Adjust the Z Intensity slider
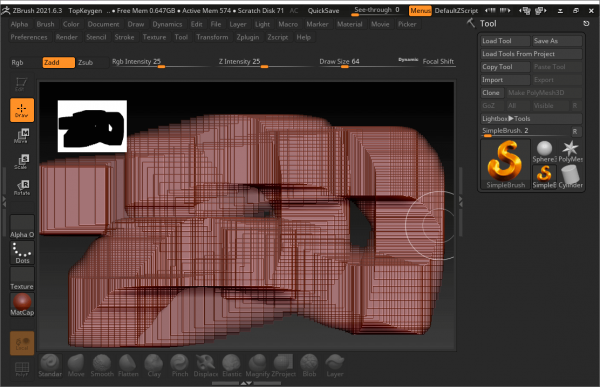Image resolution: width=600 pixels, height=387 pixels. [264, 62]
